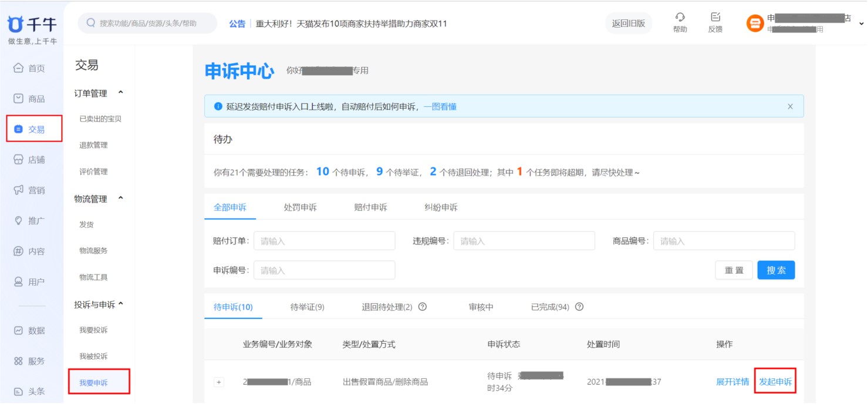Open the 营销 marketing megaphone icon
Image resolution: width=868 pixels, height=406 pixels.
pyautogui.click(x=19, y=190)
